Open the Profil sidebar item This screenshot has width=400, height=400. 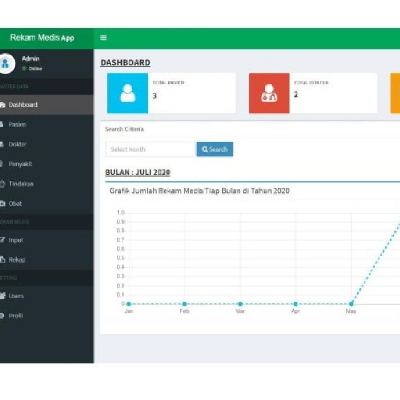click(47, 315)
